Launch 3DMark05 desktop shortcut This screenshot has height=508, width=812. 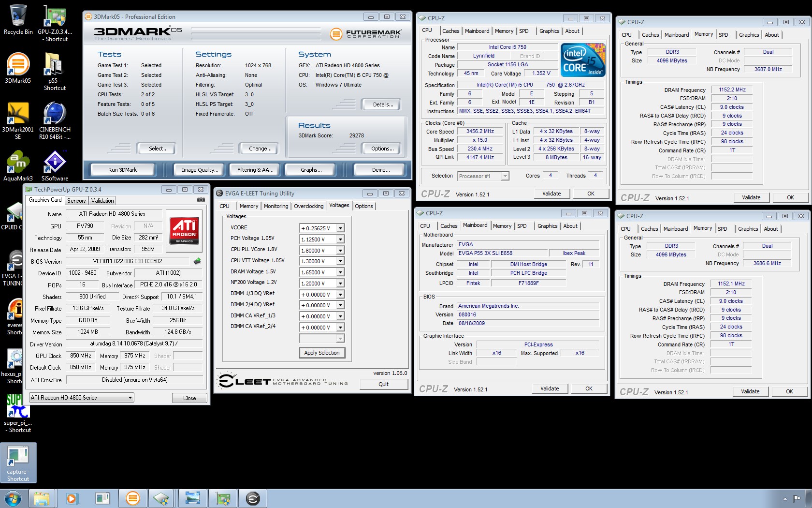(18, 68)
